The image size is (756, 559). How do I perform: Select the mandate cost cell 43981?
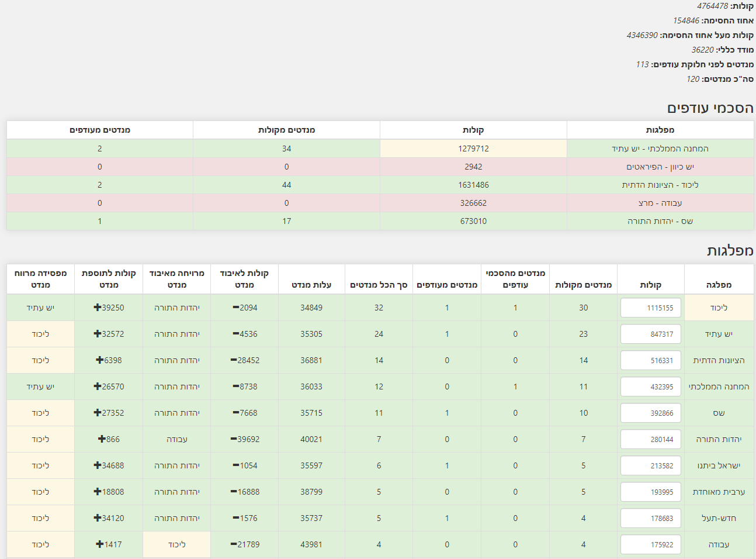click(311, 544)
